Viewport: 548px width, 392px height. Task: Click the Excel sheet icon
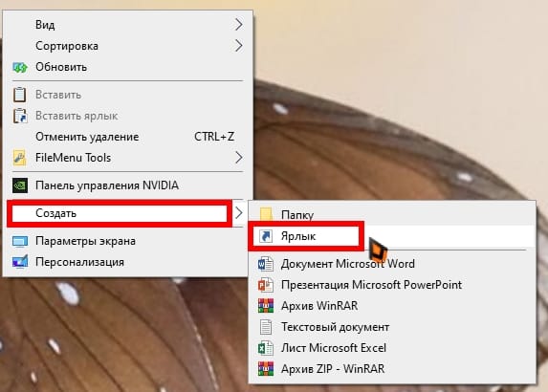click(x=266, y=348)
